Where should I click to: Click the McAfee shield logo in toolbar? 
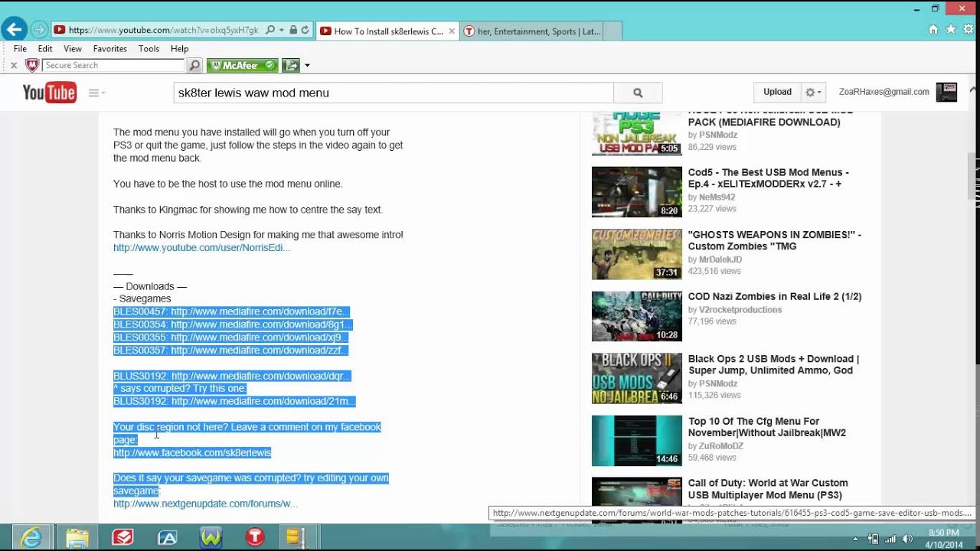pyautogui.click(x=32, y=66)
